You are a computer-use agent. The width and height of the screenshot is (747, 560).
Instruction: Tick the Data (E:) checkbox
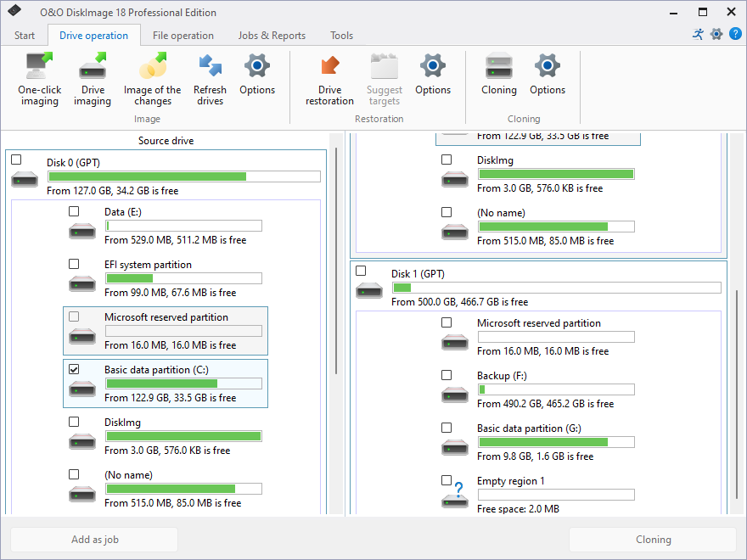point(74,211)
